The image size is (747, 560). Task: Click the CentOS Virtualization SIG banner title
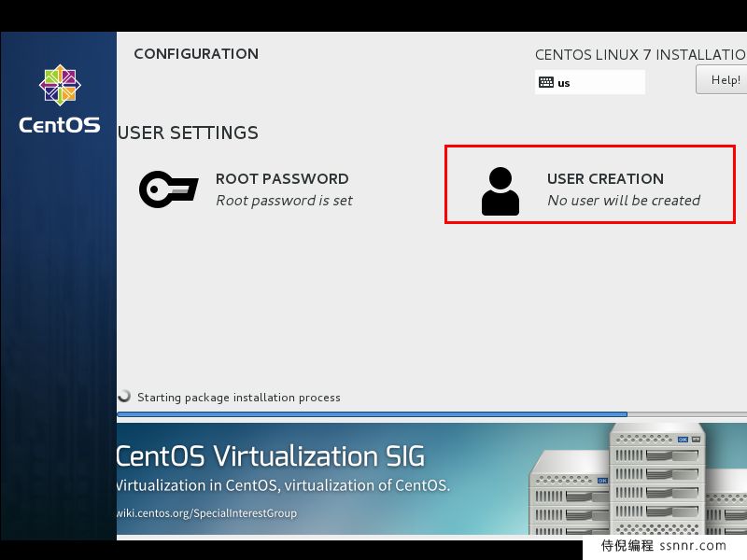(270, 456)
